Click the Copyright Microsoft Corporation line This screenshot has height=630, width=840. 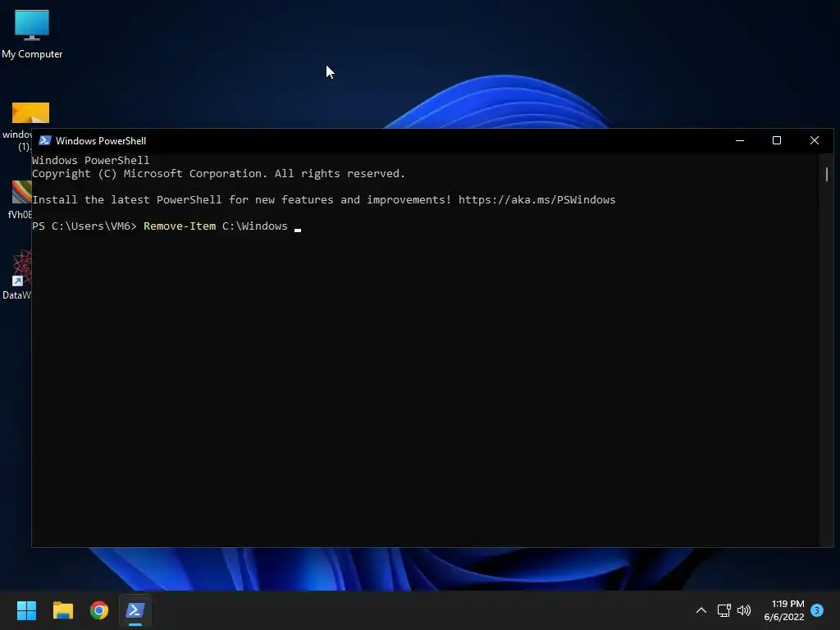pos(218,174)
